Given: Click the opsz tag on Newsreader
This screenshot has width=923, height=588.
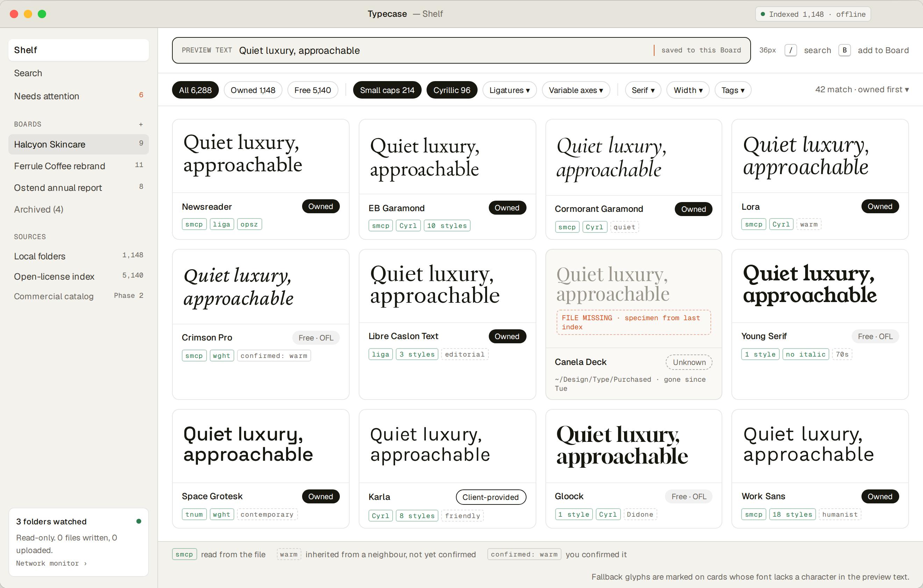Looking at the screenshot, I should click(x=249, y=224).
